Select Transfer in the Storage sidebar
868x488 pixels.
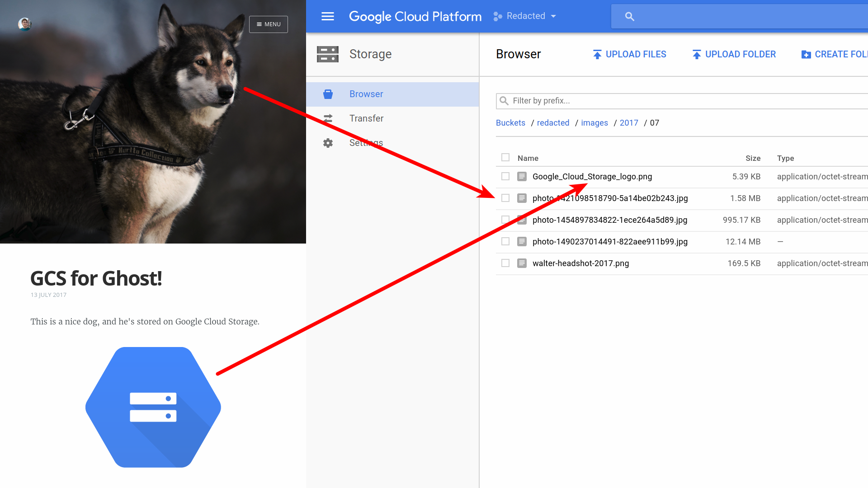(366, 118)
